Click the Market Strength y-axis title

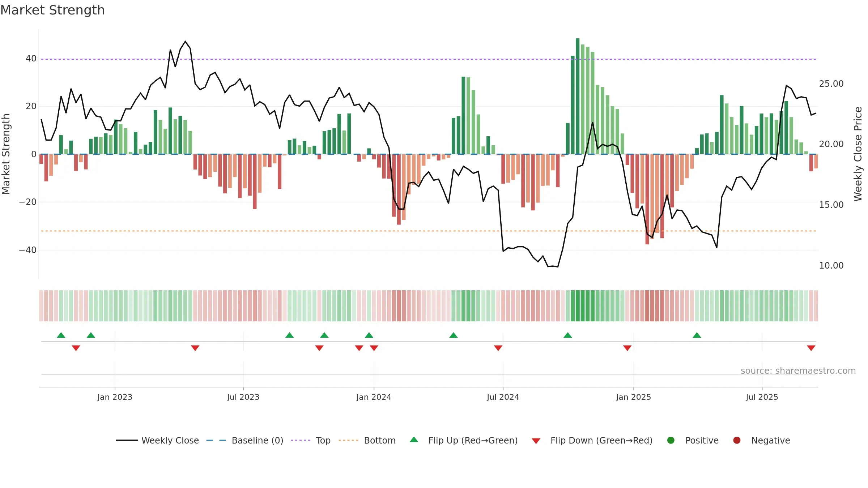[6, 154]
